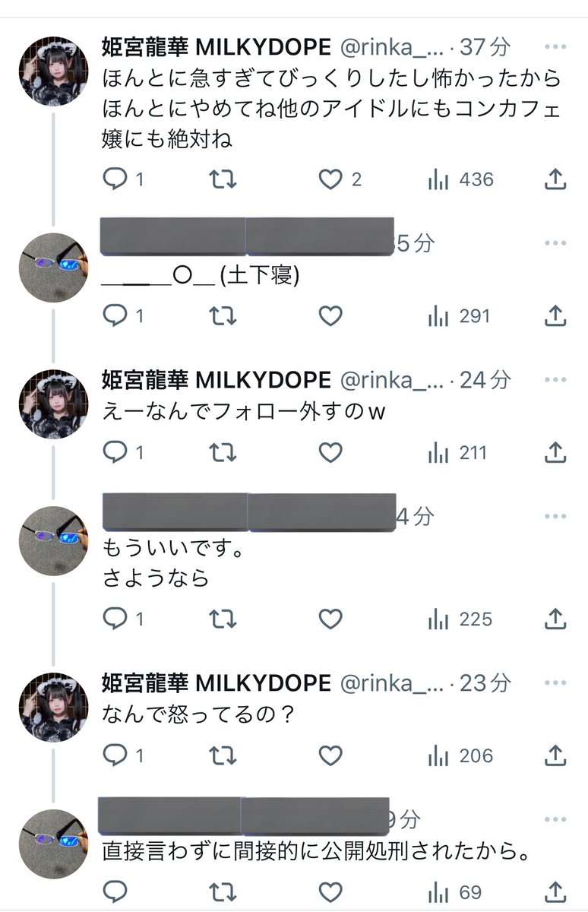Open the more menu on the 'さようなら' tweet
The width and height of the screenshot is (588, 912).
click(555, 517)
